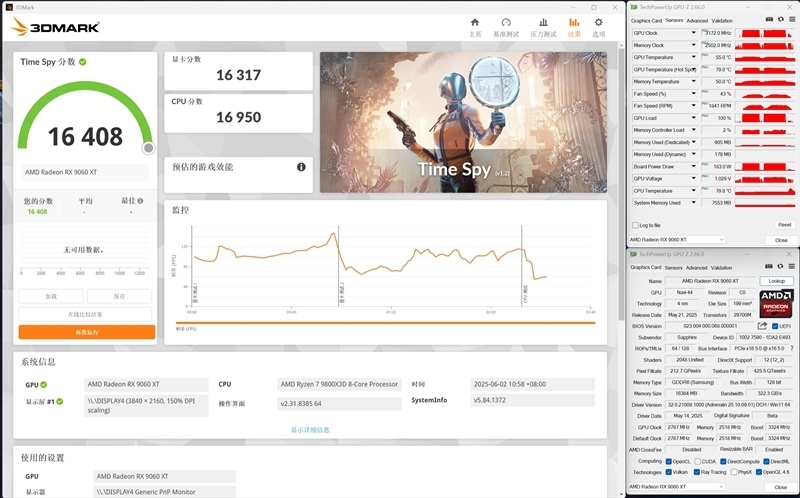Image resolution: width=800 pixels, height=498 pixels.
Task: Click the 加载 button
Action: (x=51, y=296)
